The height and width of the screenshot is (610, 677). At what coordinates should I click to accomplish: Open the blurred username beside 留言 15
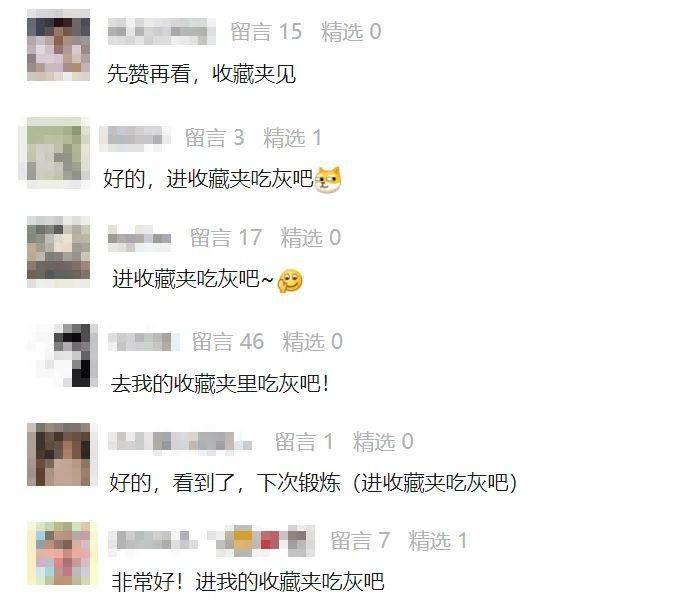tap(161, 32)
